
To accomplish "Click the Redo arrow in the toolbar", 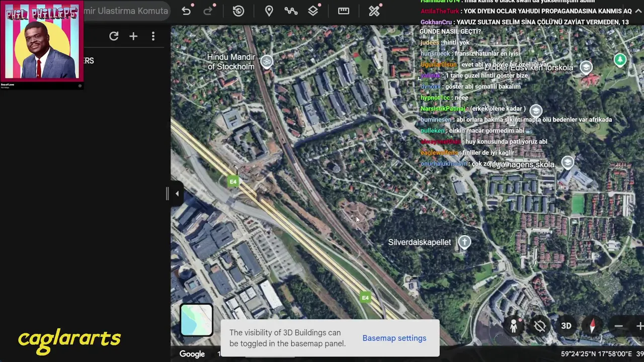I will (208, 11).
